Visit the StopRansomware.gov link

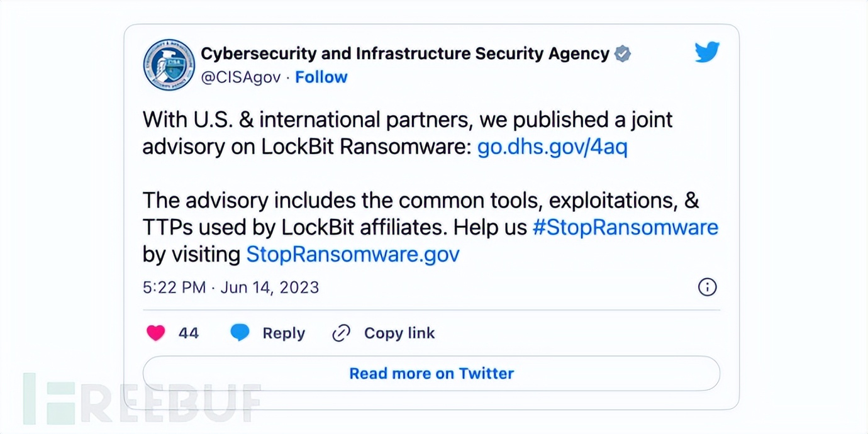pyautogui.click(x=352, y=254)
